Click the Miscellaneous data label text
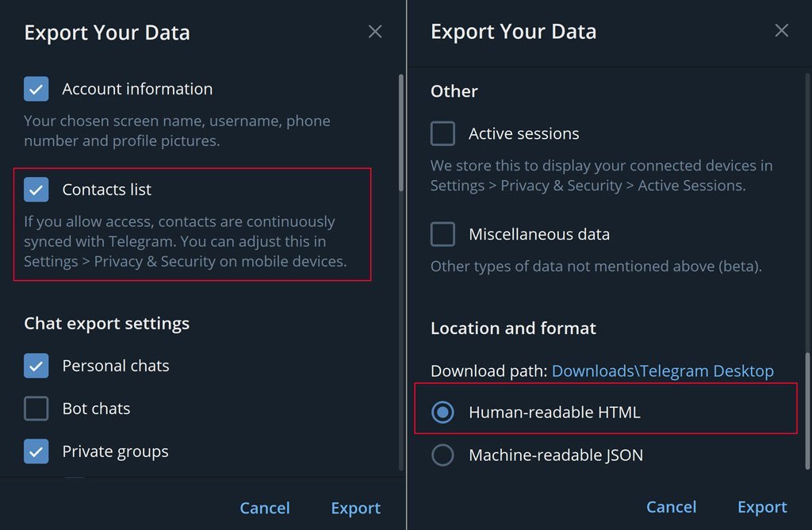Image resolution: width=812 pixels, height=530 pixels. point(539,234)
